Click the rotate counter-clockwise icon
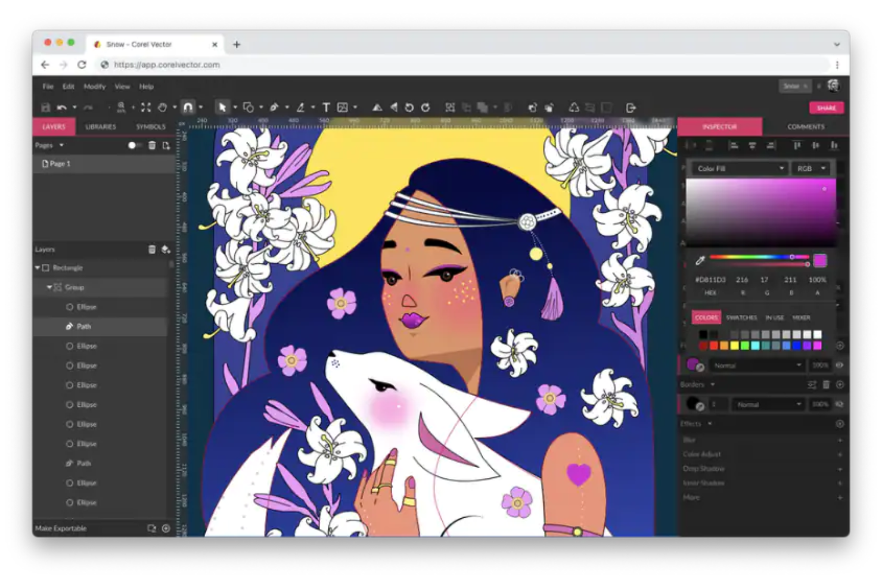The image size is (882, 588). (409, 108)
